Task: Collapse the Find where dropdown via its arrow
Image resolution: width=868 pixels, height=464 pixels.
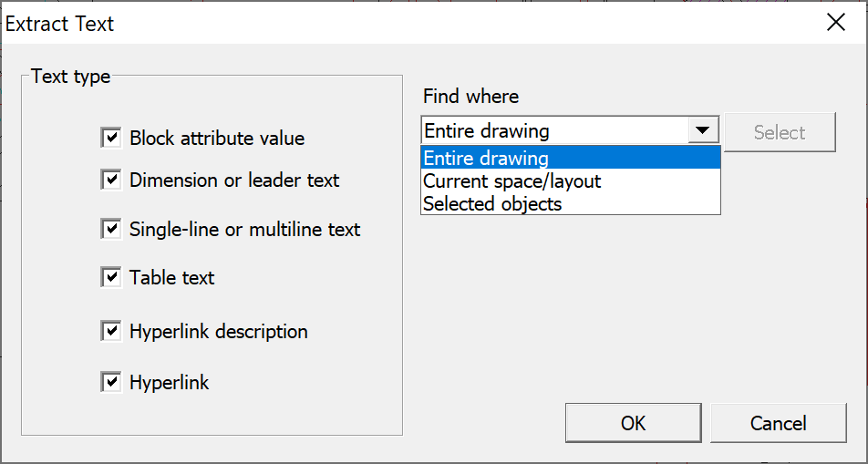Action: [x=701, y=131]
